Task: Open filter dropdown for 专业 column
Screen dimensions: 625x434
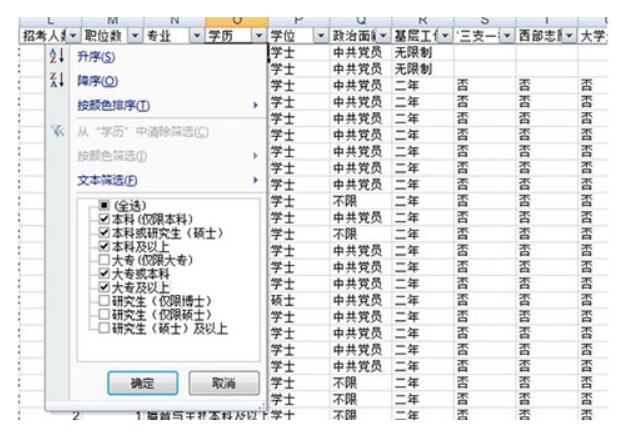Action: (197, 36)
